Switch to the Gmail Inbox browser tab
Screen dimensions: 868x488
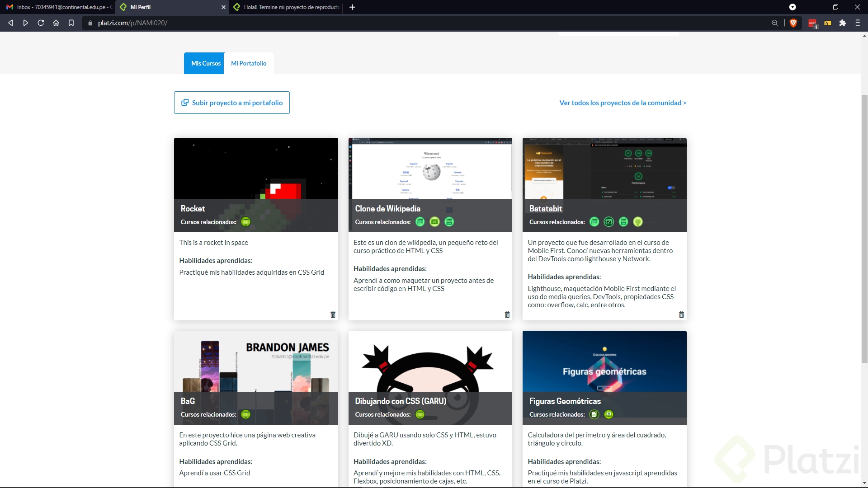click(59, 7)
